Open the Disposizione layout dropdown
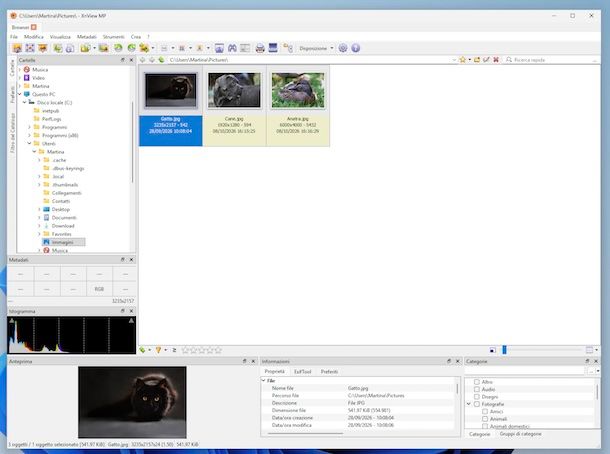This screenshot has width=610, height=454. (316, 48)
